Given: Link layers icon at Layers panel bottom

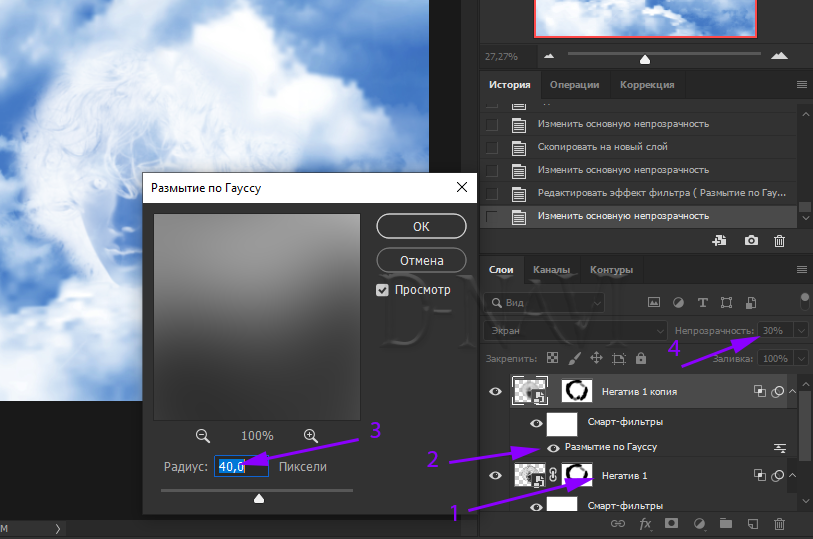Looking at the screenshot, I should click(618, 523).
